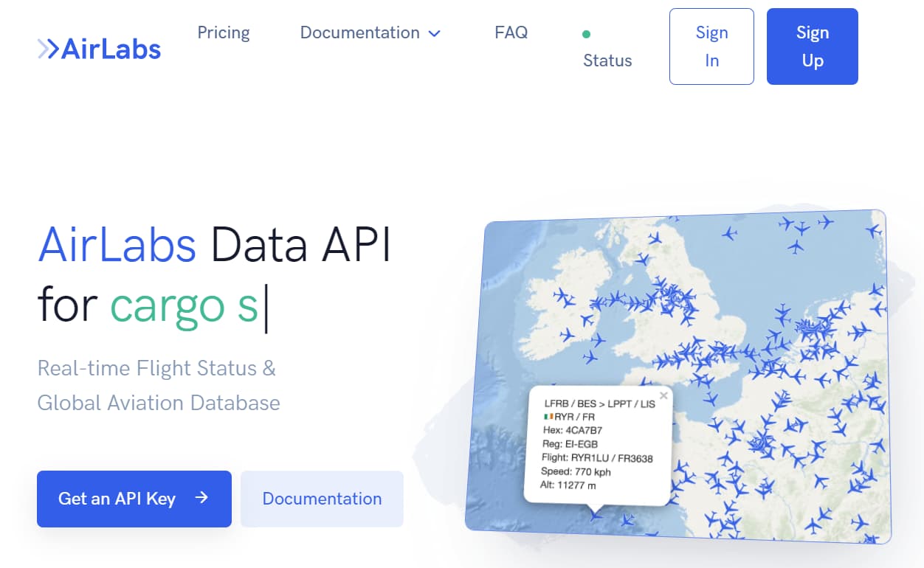Click the Get an API Key button

click(134, 499)
